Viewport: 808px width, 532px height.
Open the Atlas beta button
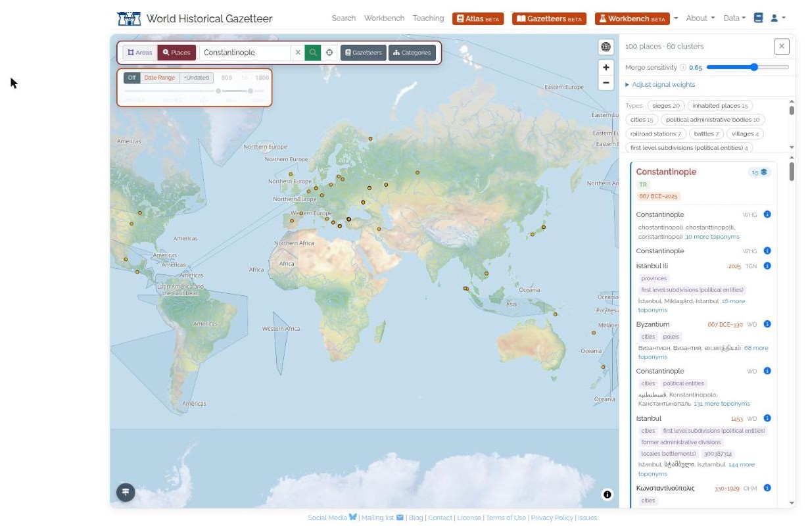(x=478, y=18)
